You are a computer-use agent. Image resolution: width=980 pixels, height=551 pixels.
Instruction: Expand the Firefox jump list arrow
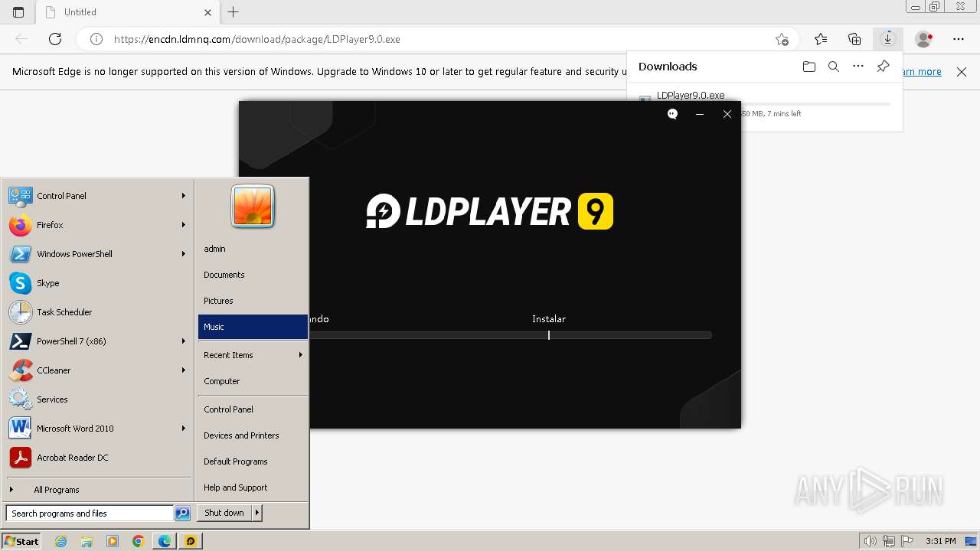[184, 225]
